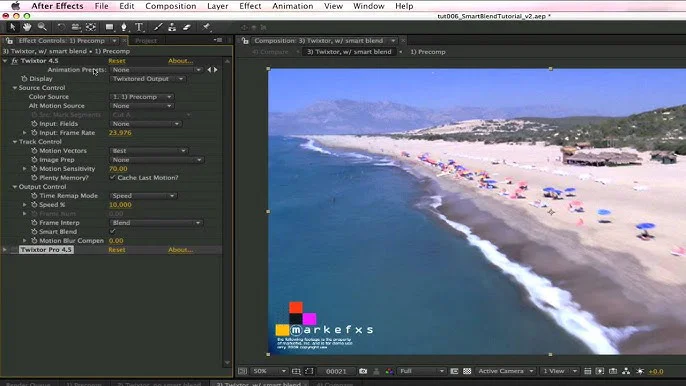Image resolution: width=686 pixels, height=386 pixels.
Task: Select the Horizontal Type tool
Action: point(139,27)
